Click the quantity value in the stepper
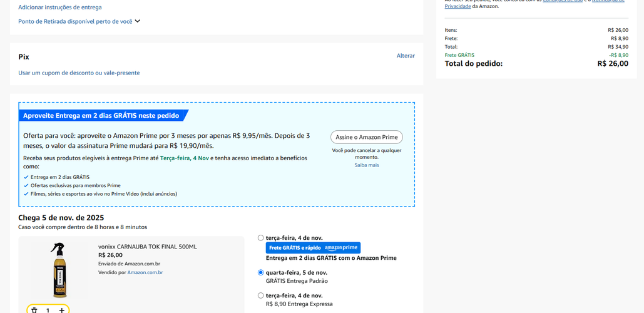This screenshot has height=313, width=644. [x=48, y=310]
